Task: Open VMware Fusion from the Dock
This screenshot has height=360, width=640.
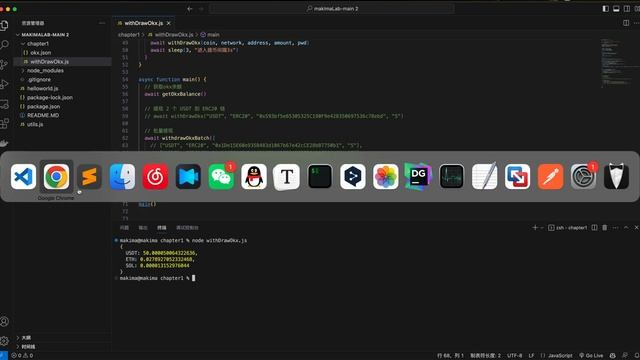Action: tap(517, 177)
